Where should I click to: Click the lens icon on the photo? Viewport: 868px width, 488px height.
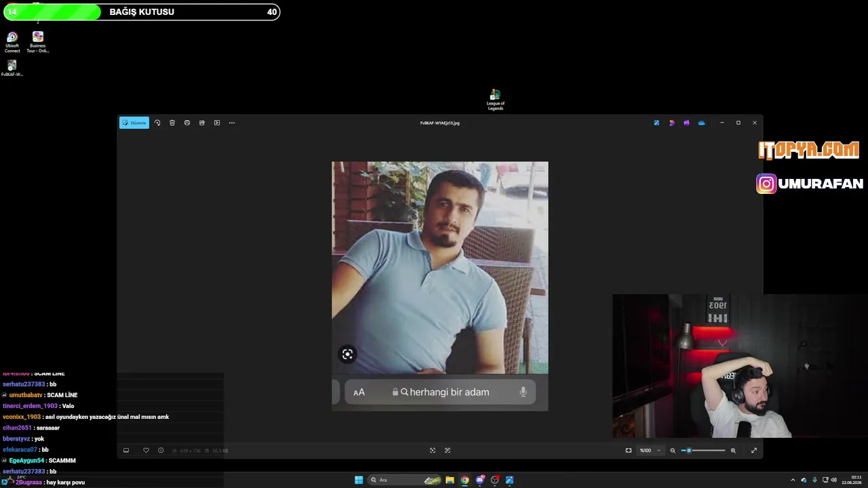pos(347,354)
